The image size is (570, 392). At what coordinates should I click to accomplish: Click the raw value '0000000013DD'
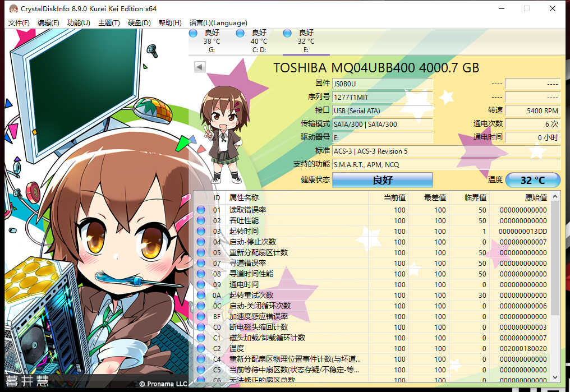coord(523,232)
